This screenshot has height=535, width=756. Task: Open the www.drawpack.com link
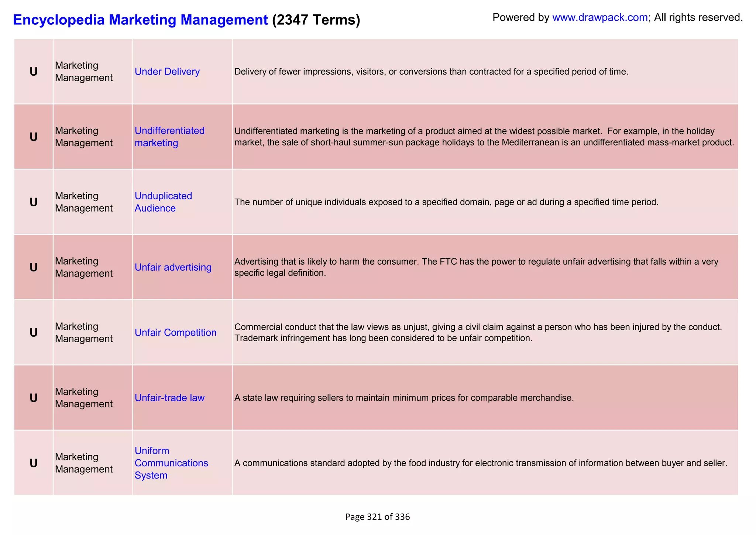(600, 17)
